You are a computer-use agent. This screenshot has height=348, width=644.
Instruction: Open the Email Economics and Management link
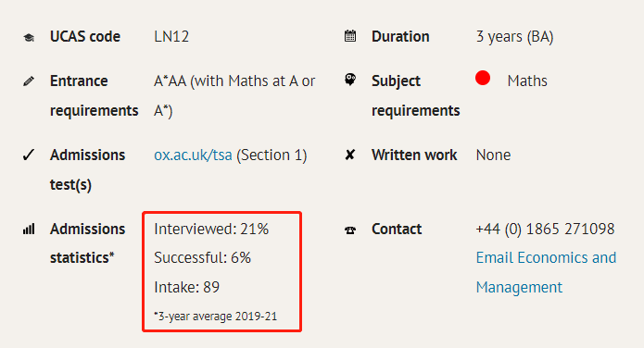tap(546, 272)
